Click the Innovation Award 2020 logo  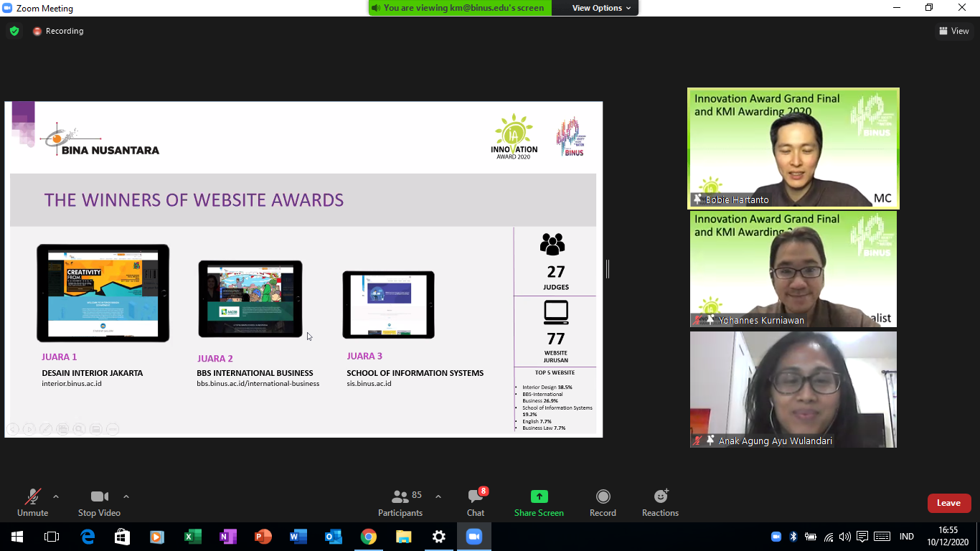click(514, 136)
